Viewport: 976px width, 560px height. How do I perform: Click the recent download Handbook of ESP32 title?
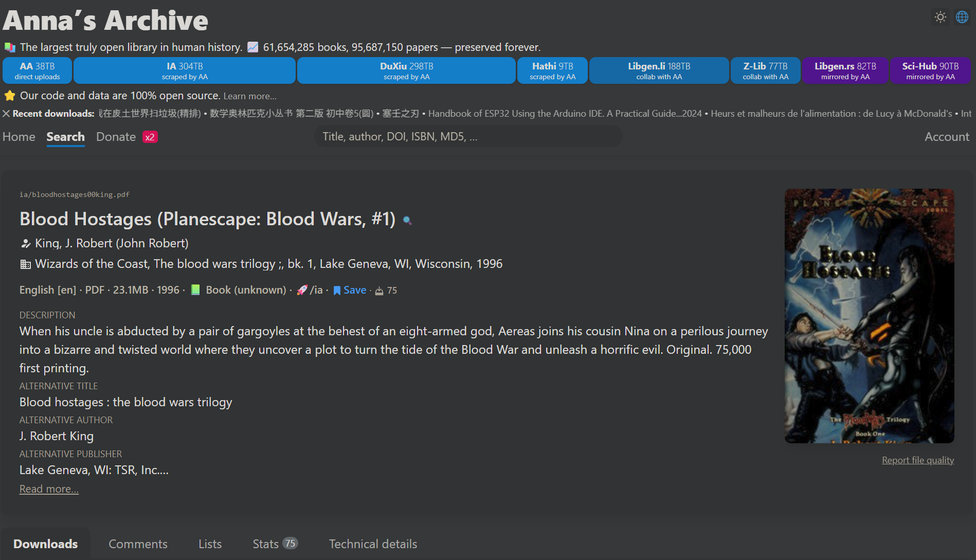565,114
